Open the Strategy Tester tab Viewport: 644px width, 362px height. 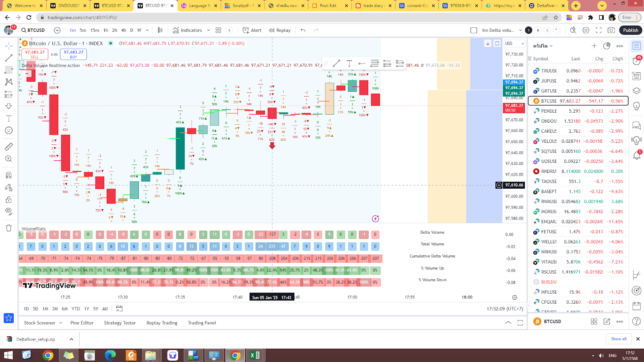(x=120, y=323)
